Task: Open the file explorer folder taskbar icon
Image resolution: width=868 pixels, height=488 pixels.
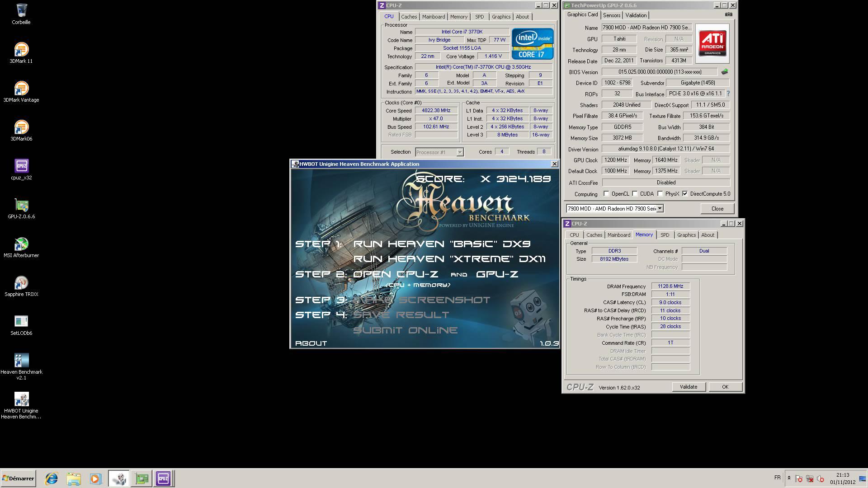Action: 74,479
